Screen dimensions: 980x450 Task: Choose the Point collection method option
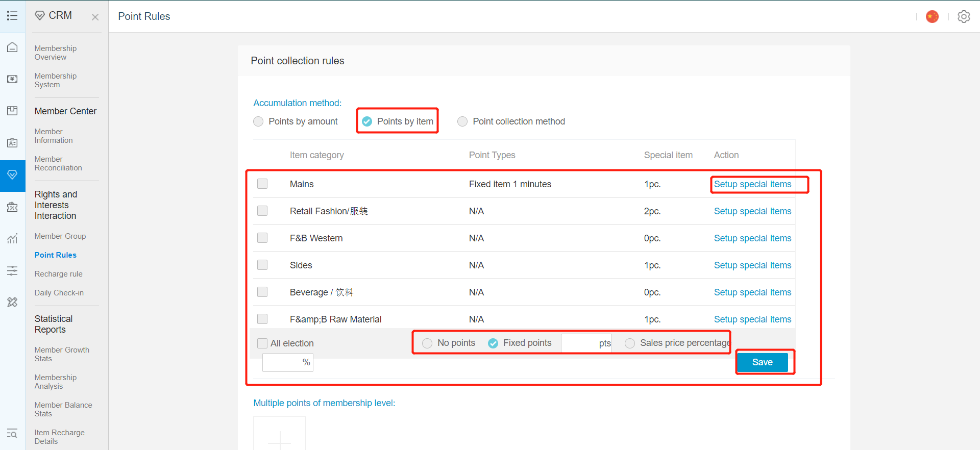pyautogui.click(x=462, y=121)
